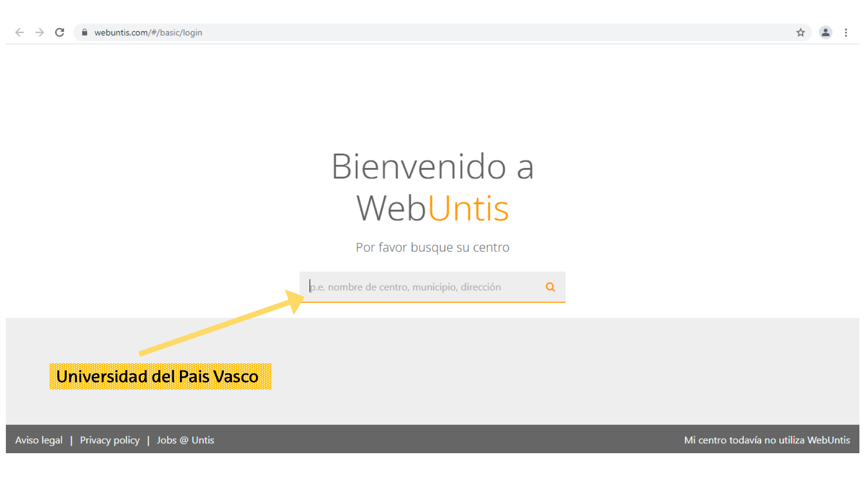Bookmark this page with the star icon
This screenshot has height=488, width=868.
(x=801, y=33)
